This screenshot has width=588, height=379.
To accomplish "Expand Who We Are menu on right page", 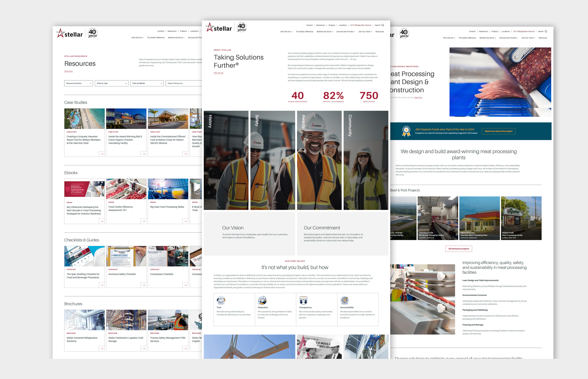I will 449,38.
